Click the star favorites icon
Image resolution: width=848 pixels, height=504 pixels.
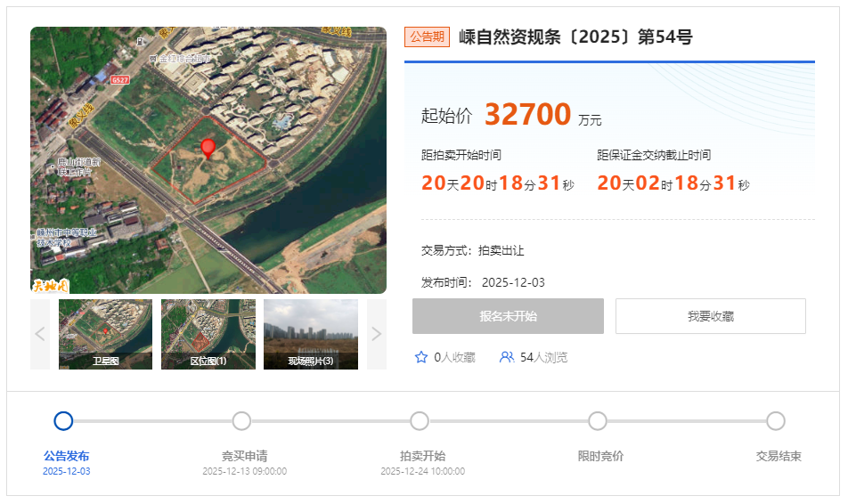[420, 357]
